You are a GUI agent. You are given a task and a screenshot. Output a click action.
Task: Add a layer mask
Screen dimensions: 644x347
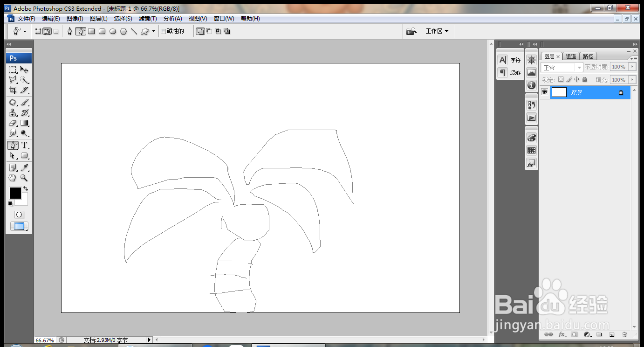tap(574, 334)
